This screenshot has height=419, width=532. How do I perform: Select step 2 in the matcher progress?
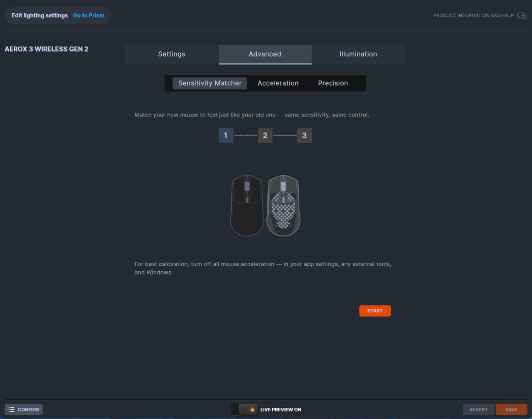coord(265,135)
